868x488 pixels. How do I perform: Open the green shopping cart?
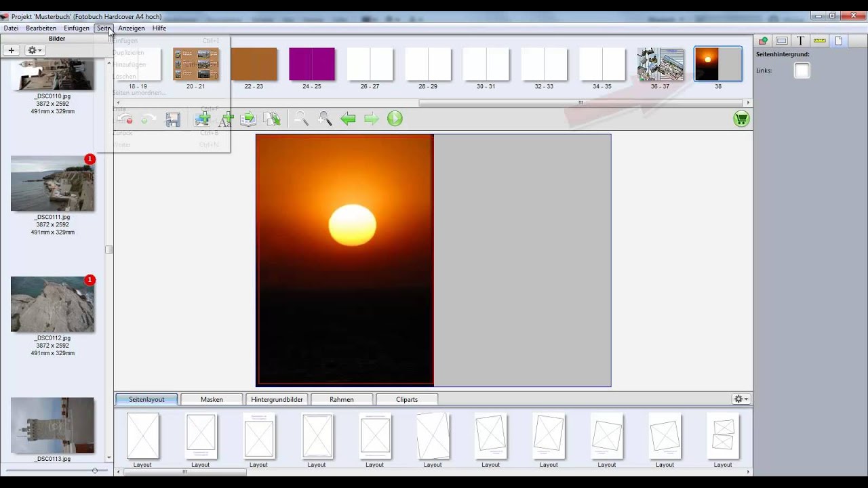(741, 119)
